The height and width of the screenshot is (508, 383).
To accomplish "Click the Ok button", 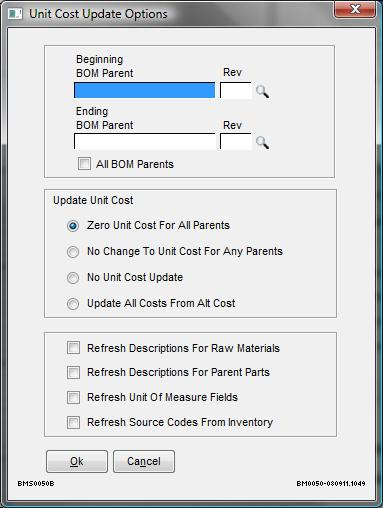I will pyautogui.click(x=77, y=461).
